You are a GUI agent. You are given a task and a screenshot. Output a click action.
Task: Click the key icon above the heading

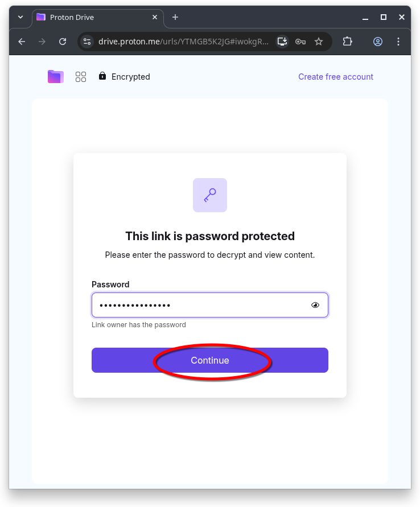tap(210, 195)
